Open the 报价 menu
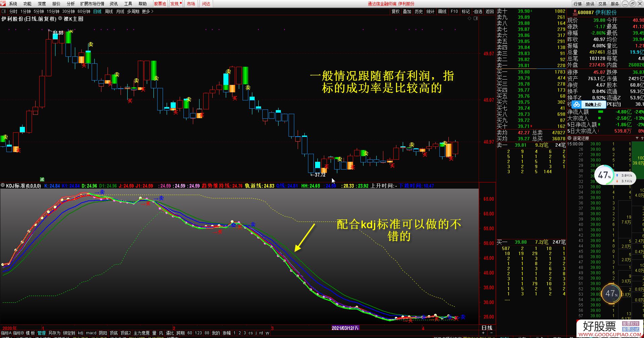Viewport: 644px width, 338px height. point(56,4)
